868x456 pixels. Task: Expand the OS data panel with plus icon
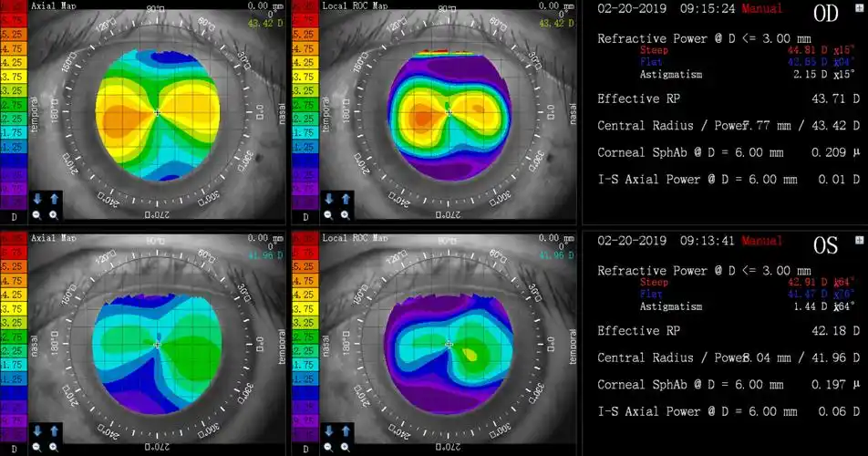pos(859,240)
